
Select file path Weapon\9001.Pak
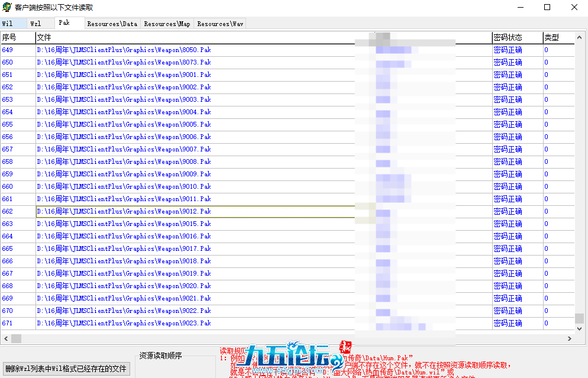pos(124,75)
